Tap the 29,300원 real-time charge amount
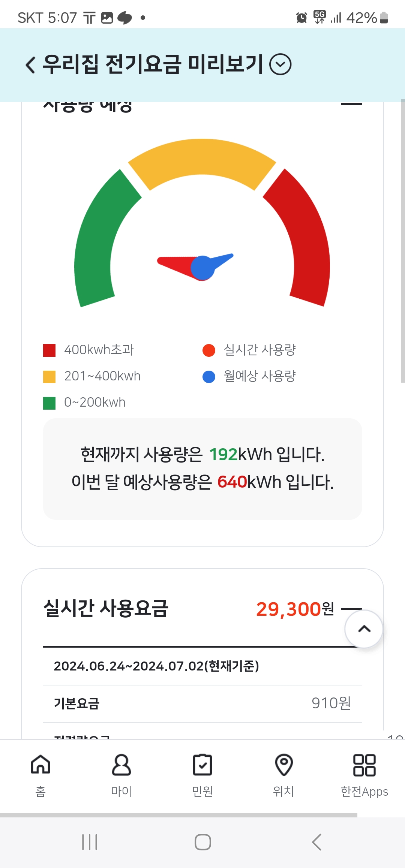405x868 pixels. 295,609
